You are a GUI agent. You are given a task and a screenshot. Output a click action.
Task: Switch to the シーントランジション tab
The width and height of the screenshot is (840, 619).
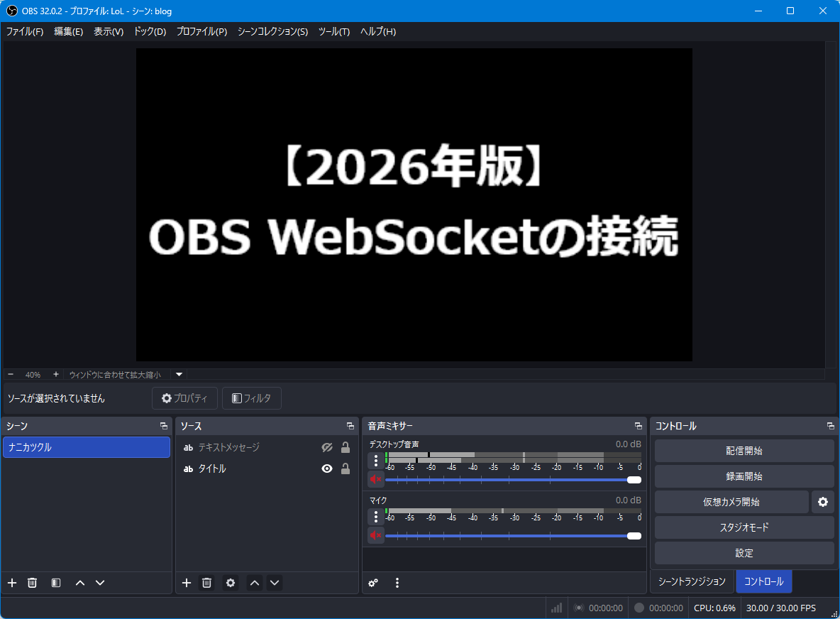[692, 581]
